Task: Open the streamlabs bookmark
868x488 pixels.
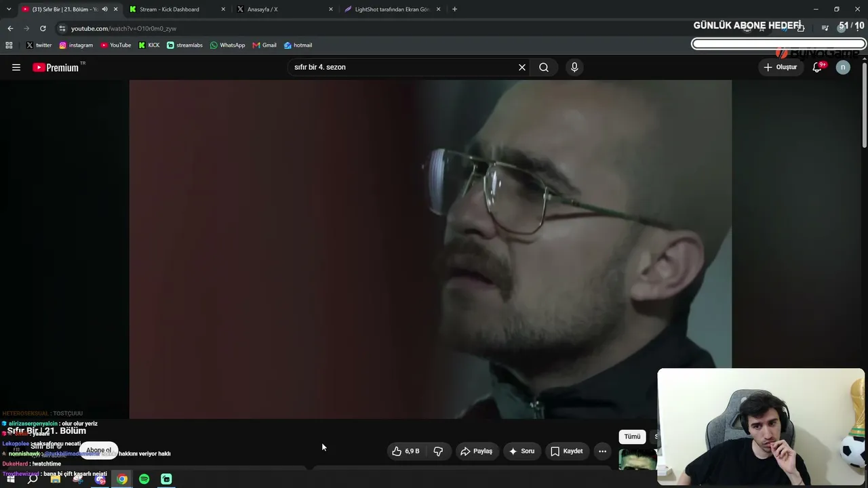Action: (x=184, y=45)
